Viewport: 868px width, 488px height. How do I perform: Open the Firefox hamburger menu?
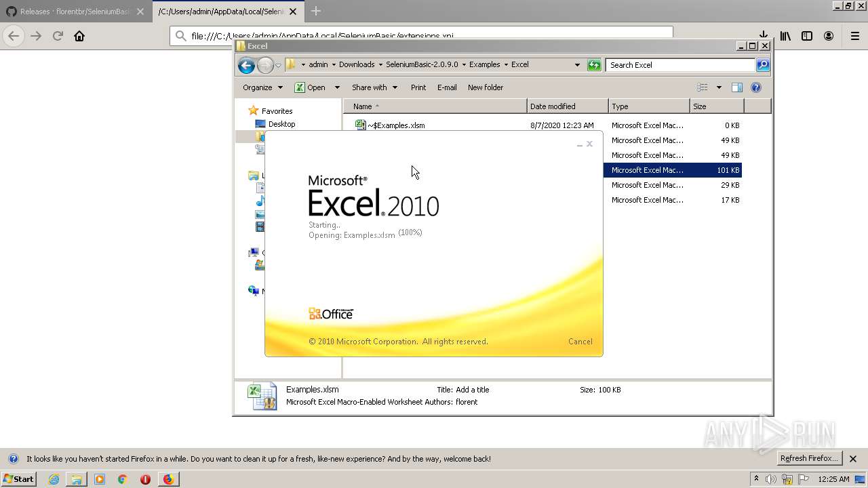pos(854,36)
